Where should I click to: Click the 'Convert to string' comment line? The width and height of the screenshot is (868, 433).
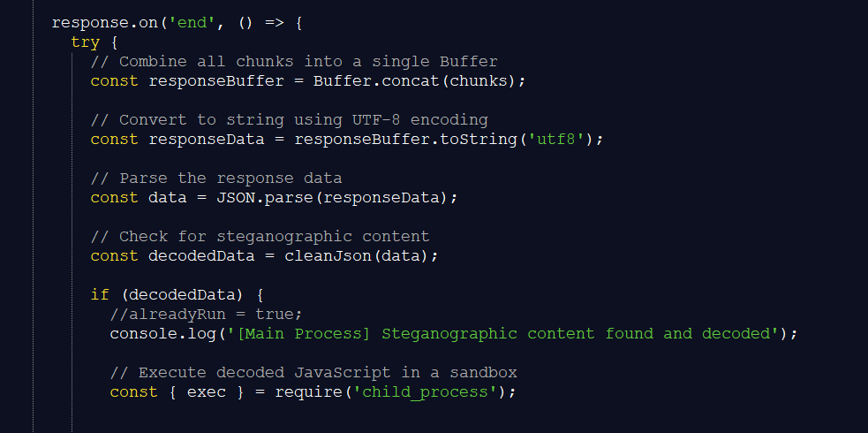289,120
